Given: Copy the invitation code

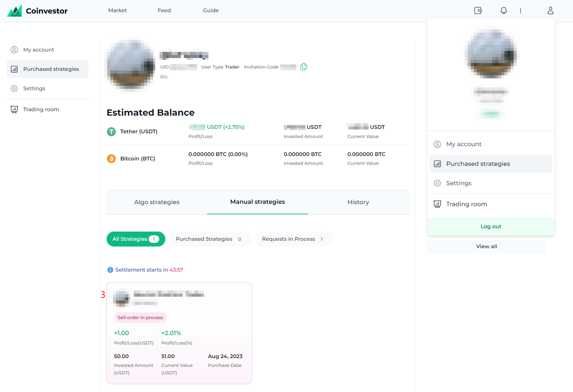Looking at the screenshot, I should pos(304,67).
